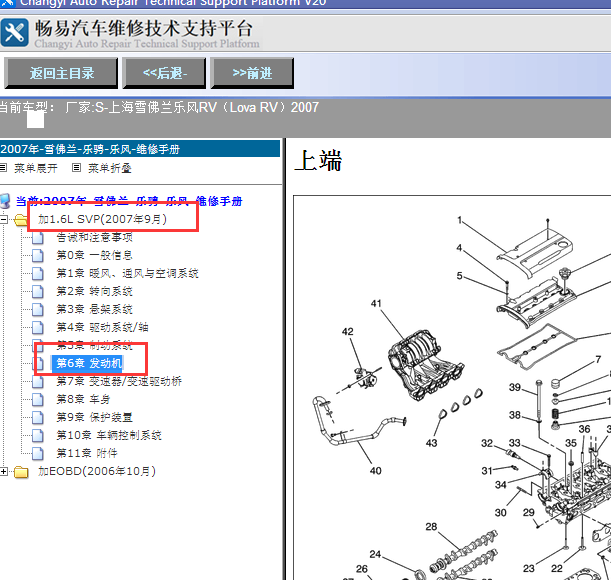Click the page icon next to 第2章 转向系统
The width and height of the screenshot is (611, 580).
(x=38, y=291)
